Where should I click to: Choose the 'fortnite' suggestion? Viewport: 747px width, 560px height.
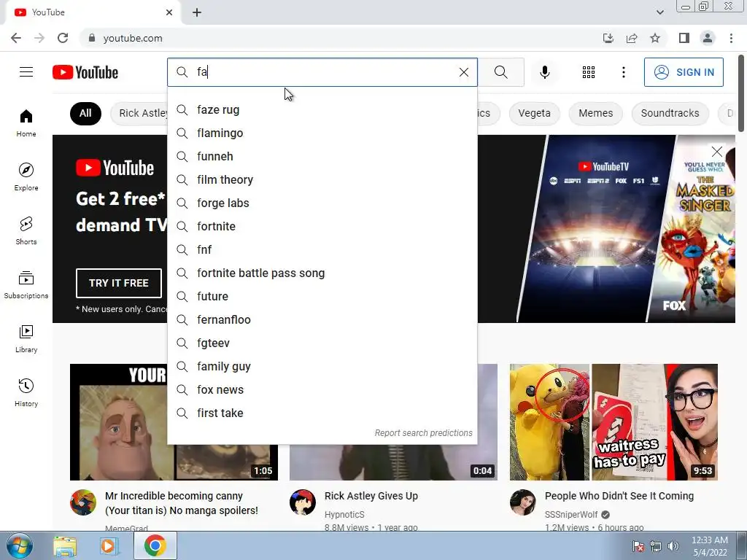pyautogui.click(x=322, y=227)
